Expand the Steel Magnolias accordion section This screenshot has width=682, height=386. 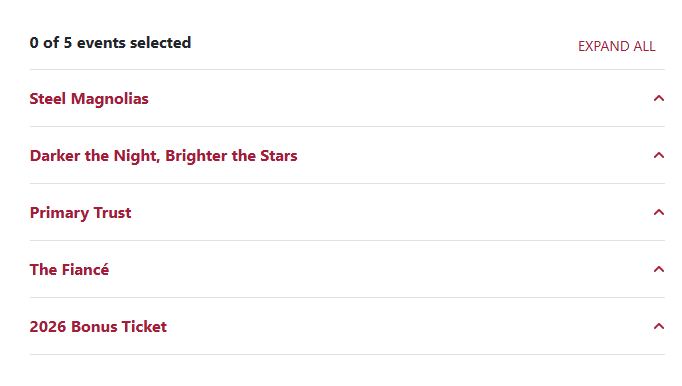click(x=347, y=98)
